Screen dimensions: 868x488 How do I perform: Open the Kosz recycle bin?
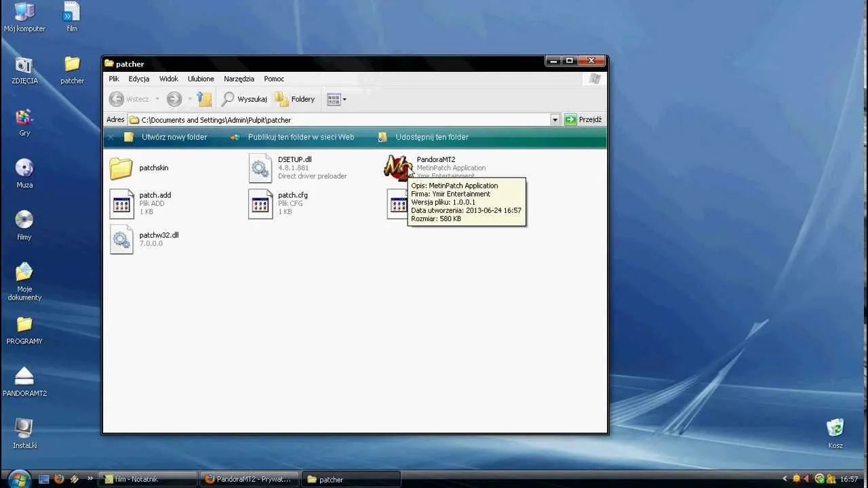click(x=835, y=434)
